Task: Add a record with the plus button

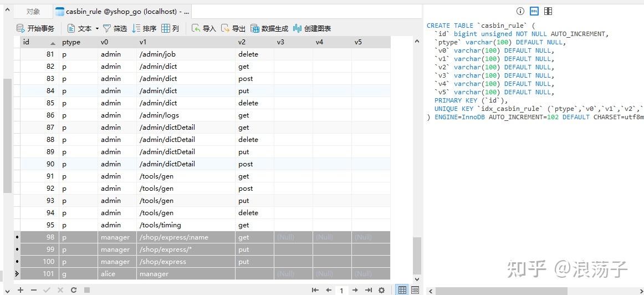Action: click(x=20, y=290)
